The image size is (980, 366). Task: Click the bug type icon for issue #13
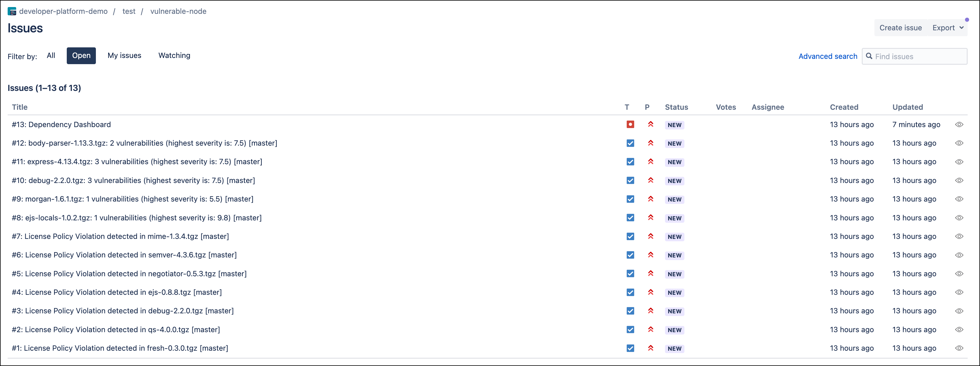pos(630,124)
